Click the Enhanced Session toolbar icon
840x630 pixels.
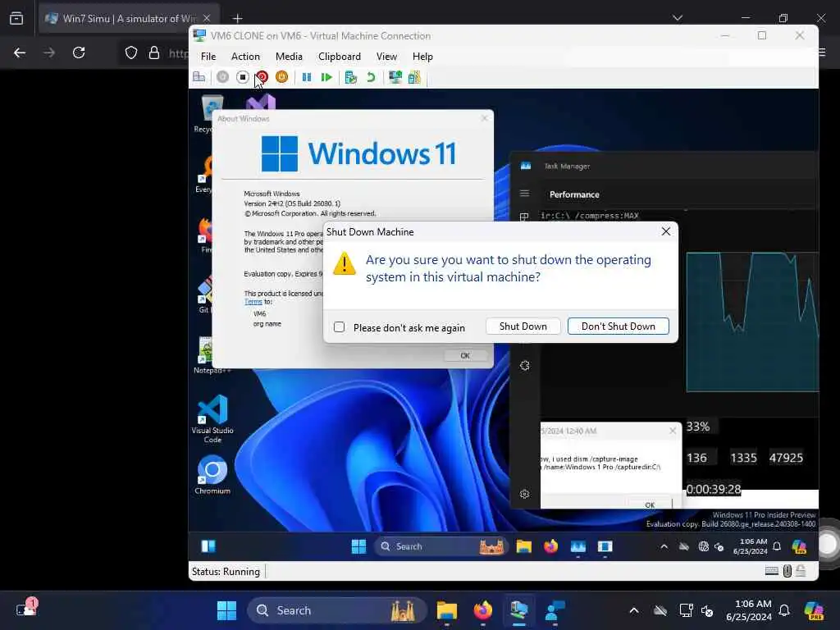[395, 77]
